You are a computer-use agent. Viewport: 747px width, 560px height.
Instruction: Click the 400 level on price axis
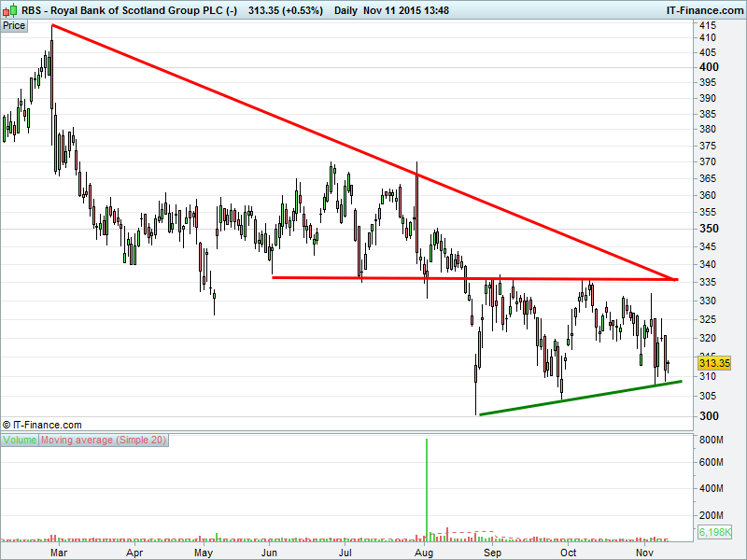708,68
